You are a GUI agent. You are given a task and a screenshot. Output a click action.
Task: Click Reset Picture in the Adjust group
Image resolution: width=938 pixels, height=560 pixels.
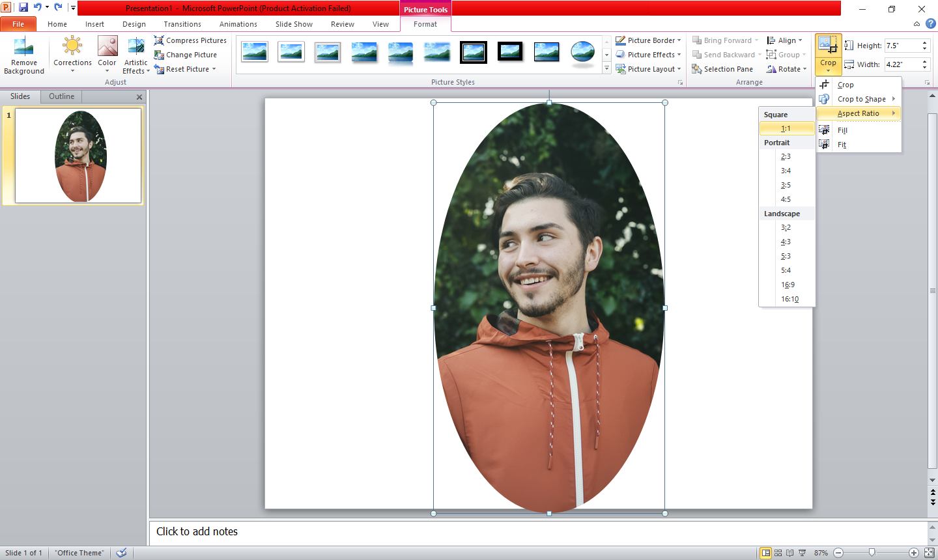click(x=187, y=69)
